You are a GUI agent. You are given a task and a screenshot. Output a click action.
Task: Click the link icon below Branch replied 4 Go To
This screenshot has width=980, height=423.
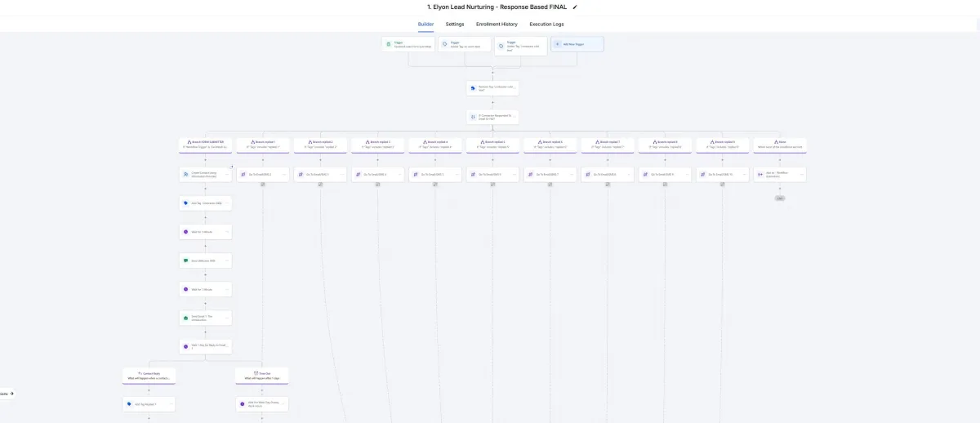point(435,185)
